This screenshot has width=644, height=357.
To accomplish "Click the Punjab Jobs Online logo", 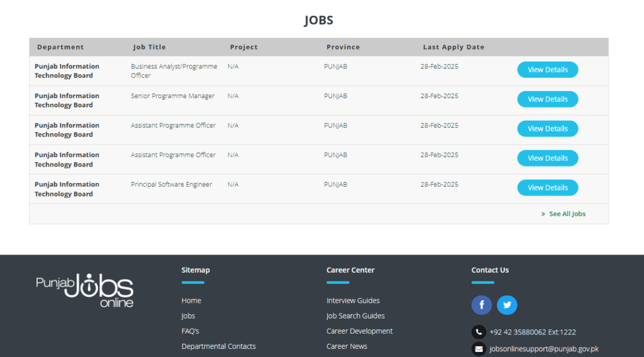I will point(85,290).
